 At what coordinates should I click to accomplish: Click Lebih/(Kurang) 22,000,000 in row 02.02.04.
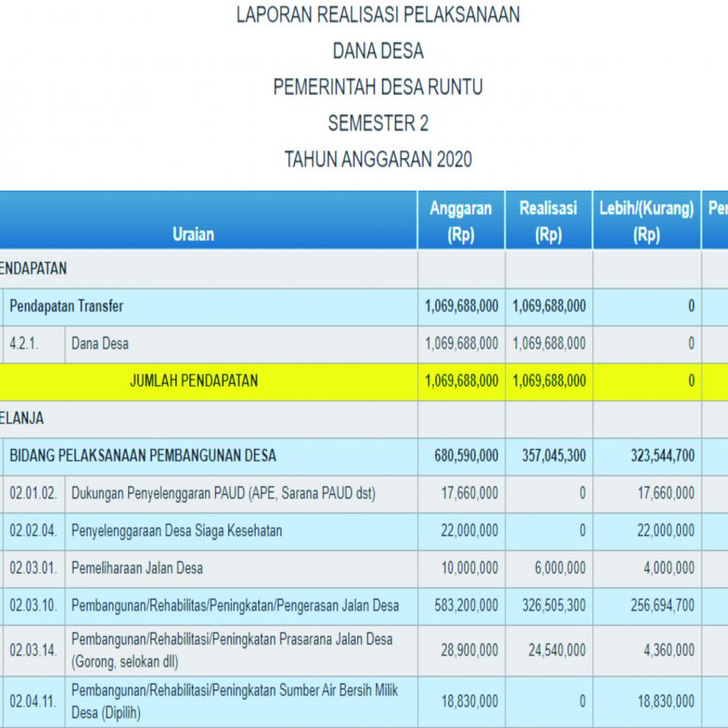pyautogui.click(x=666, y=530)
